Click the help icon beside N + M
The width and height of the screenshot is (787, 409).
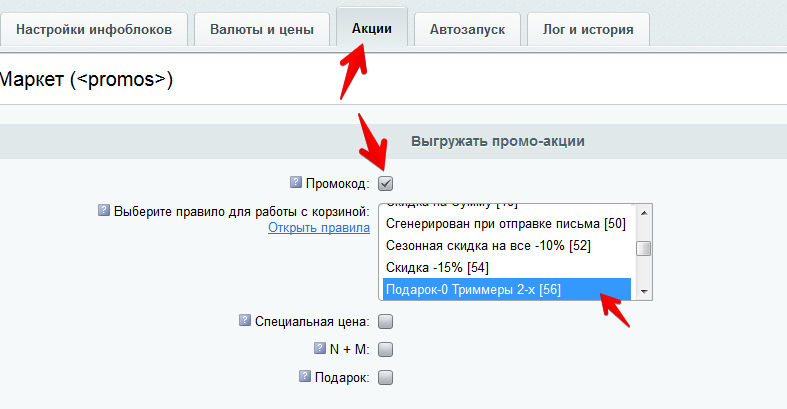click(320, 349)
